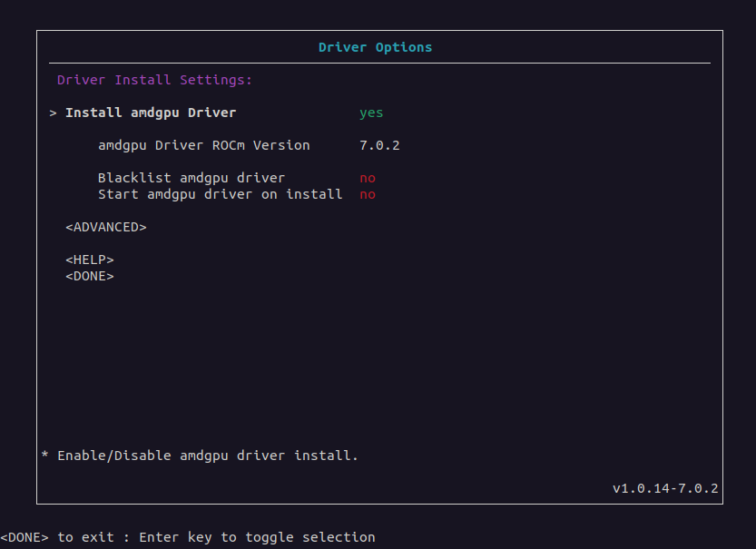Toggle the Install amdgpu Driver option

[151, 113]
